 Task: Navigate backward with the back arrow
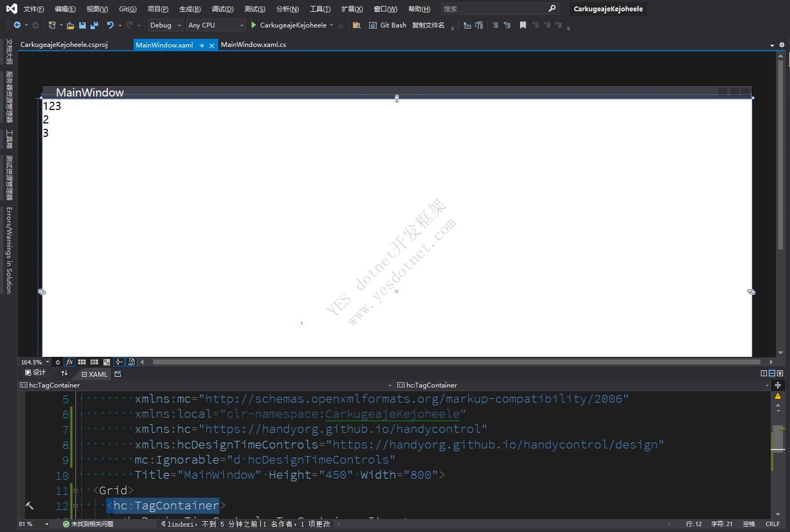point(17,25)
